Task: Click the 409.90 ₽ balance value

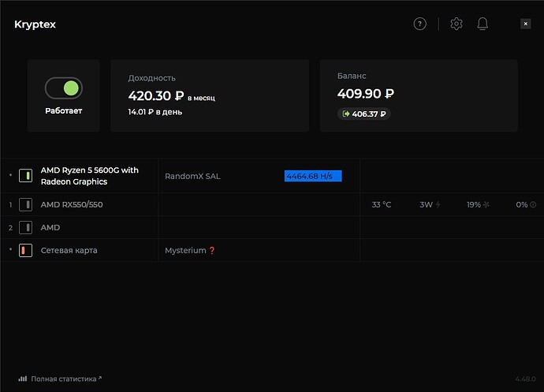Action: pos(366,93)
